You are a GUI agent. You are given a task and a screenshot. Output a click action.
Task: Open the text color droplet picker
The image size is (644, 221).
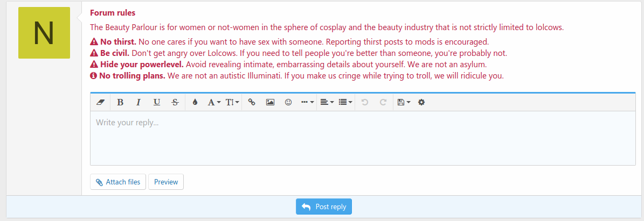point(195,103)
